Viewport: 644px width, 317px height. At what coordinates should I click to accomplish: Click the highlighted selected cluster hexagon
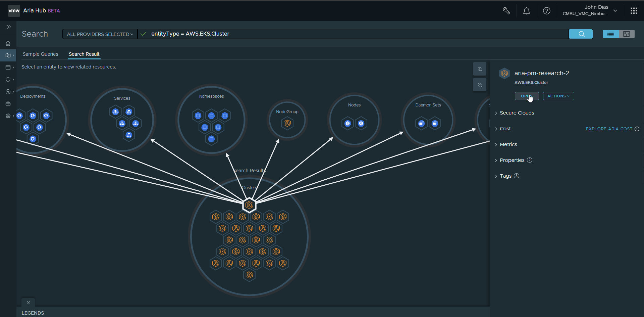tap(249, 205)
